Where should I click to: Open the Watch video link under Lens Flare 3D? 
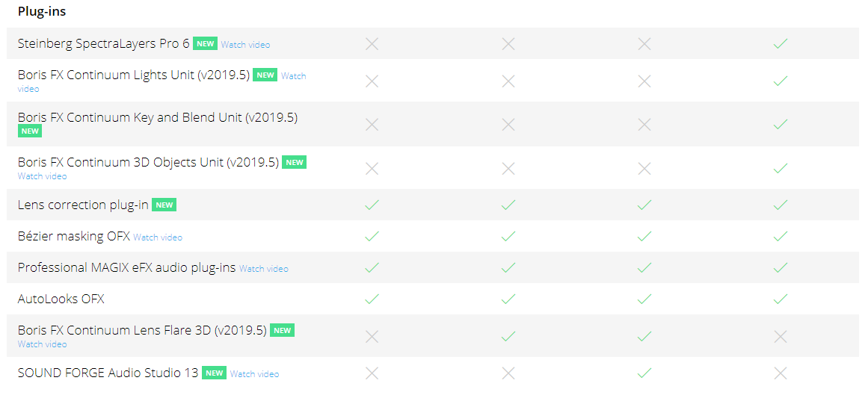42,345
